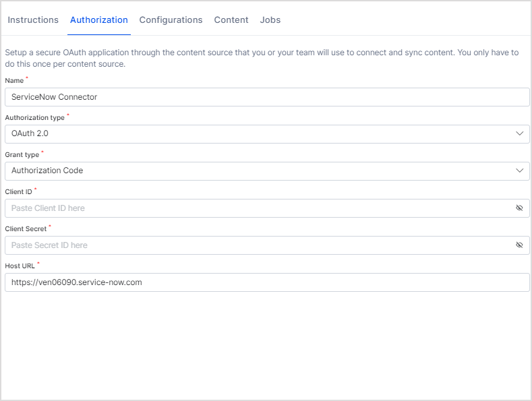Click the "Grant type" field label
Screen dimensions: 532x401
(22, 155)
